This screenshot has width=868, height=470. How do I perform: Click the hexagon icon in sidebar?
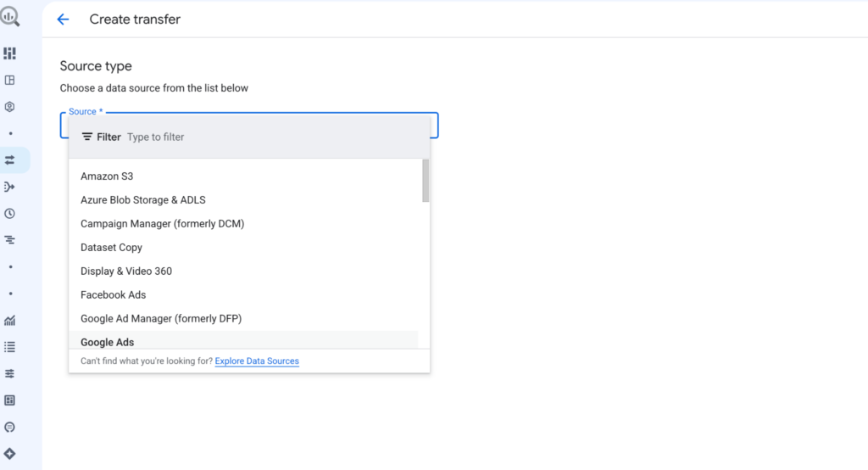pos(9,106)
